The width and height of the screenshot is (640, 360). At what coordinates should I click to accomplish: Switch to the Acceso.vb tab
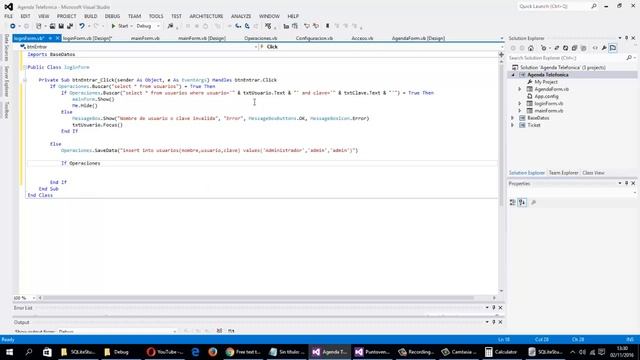coord(362,38)
